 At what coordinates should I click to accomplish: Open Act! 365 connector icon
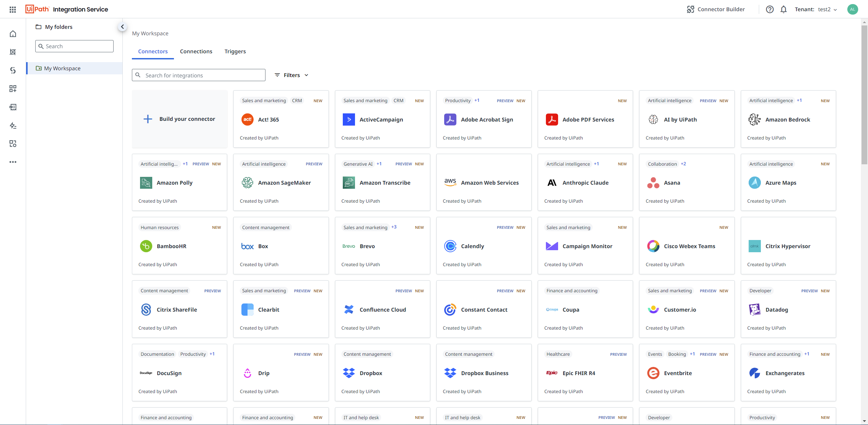pos(248,119)
